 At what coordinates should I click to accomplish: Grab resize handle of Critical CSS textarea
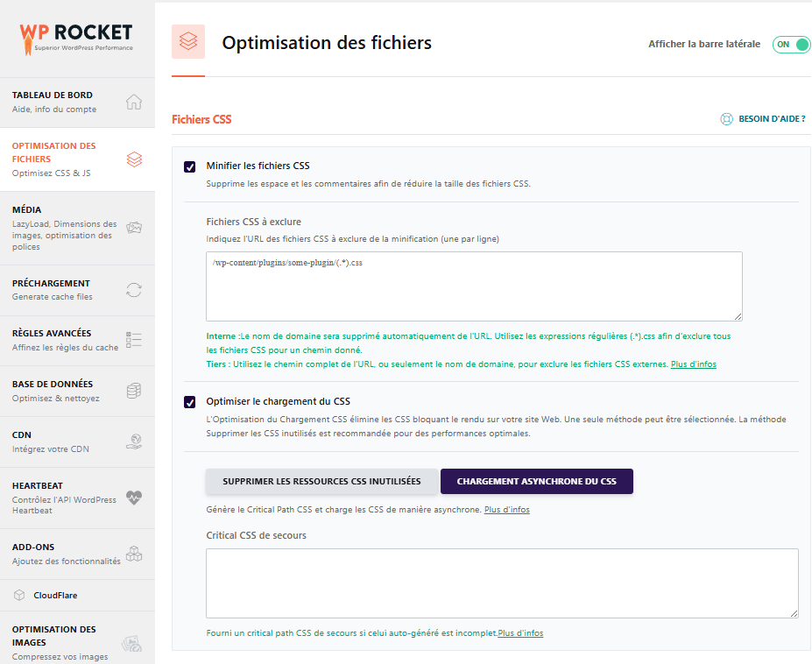pos(794,613)
